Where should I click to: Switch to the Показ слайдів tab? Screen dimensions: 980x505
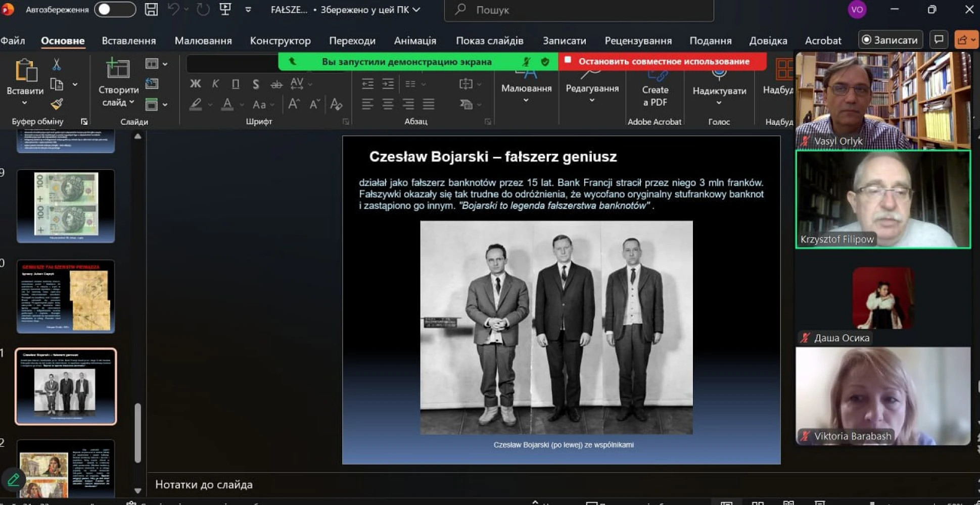pos(489,40)
